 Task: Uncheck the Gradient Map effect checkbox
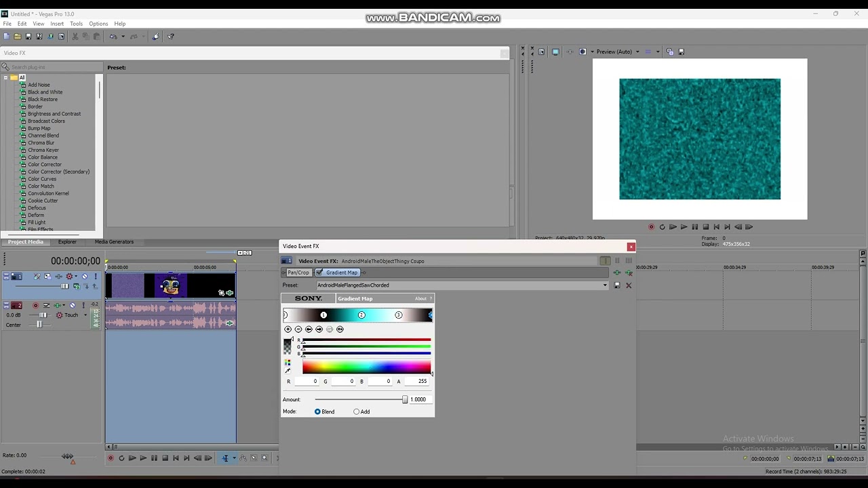[319, 272]
